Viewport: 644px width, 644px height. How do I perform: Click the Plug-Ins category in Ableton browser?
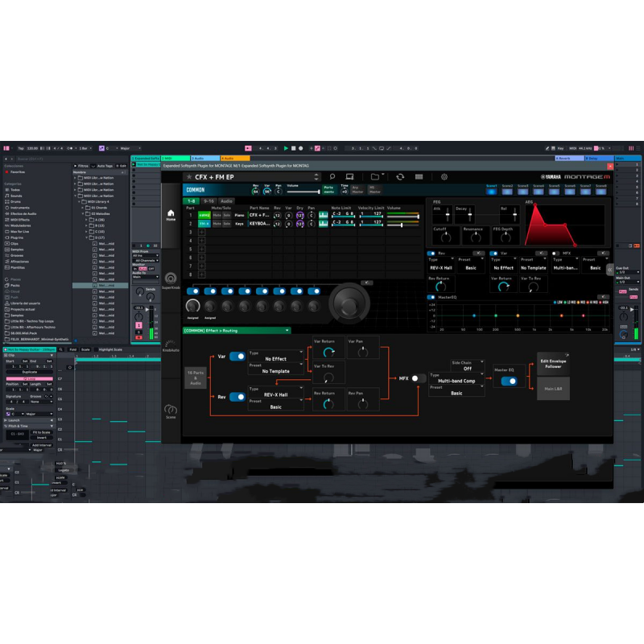click(x=16, y=237)
